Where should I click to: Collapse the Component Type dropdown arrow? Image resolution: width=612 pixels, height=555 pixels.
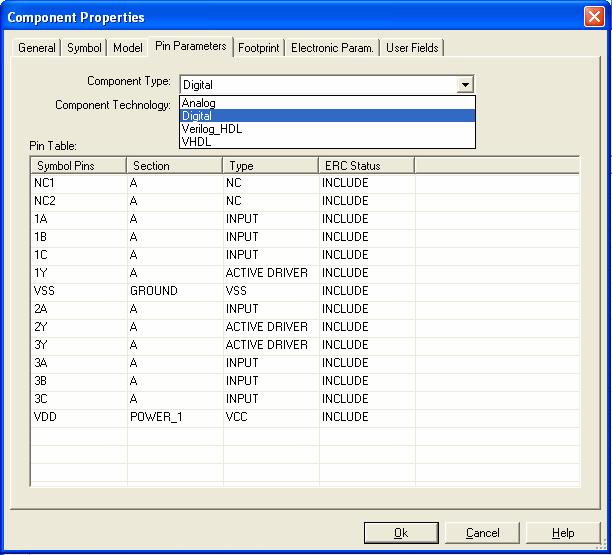pyautogui.click(x=464, y=85)
